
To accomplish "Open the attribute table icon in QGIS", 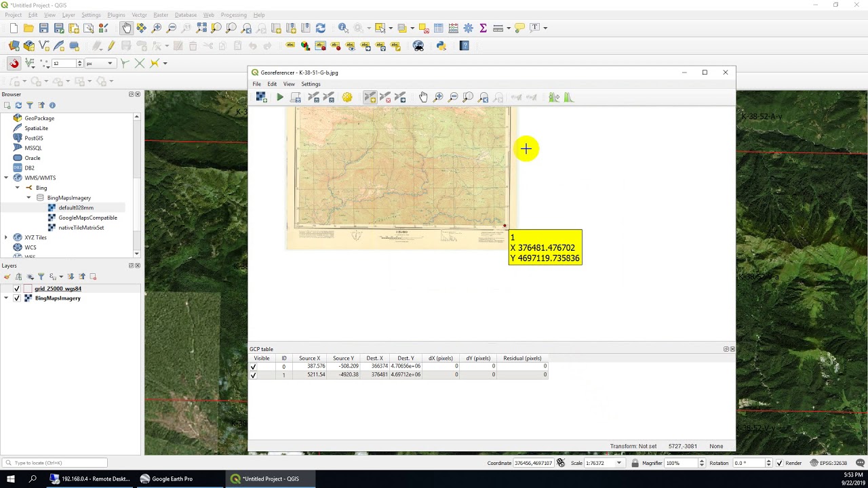I will [439, 28].
